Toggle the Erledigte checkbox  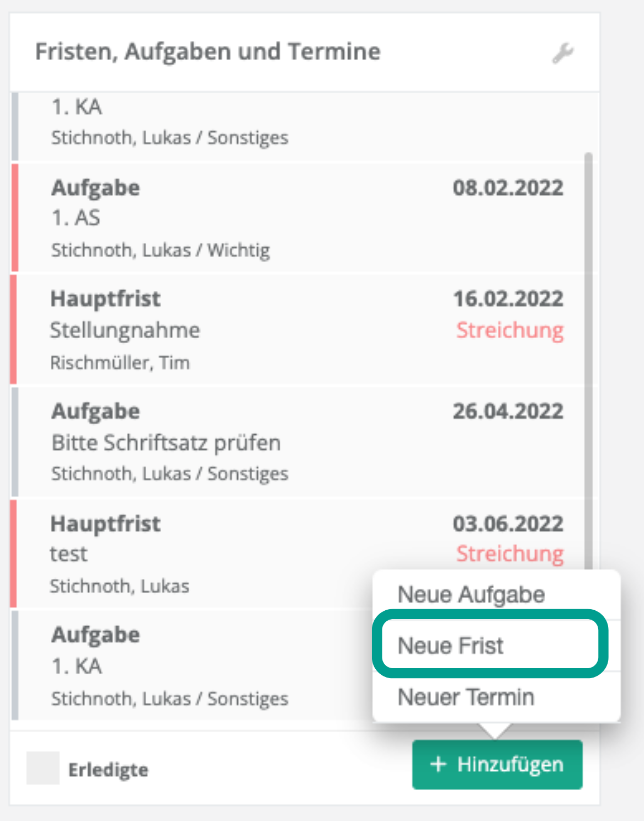click(43, 767)
